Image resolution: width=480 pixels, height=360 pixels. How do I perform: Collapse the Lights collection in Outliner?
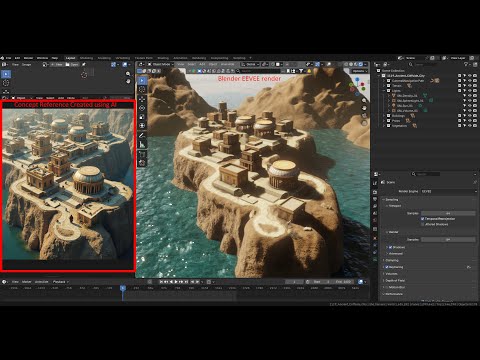click(x=384, y=91)
